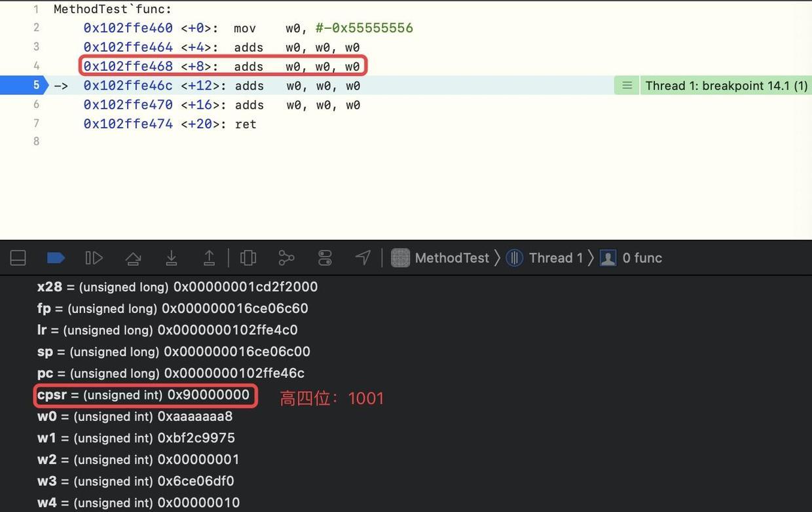
Task: Select MethodTest process in jump bar
Action: pos(440,258)
